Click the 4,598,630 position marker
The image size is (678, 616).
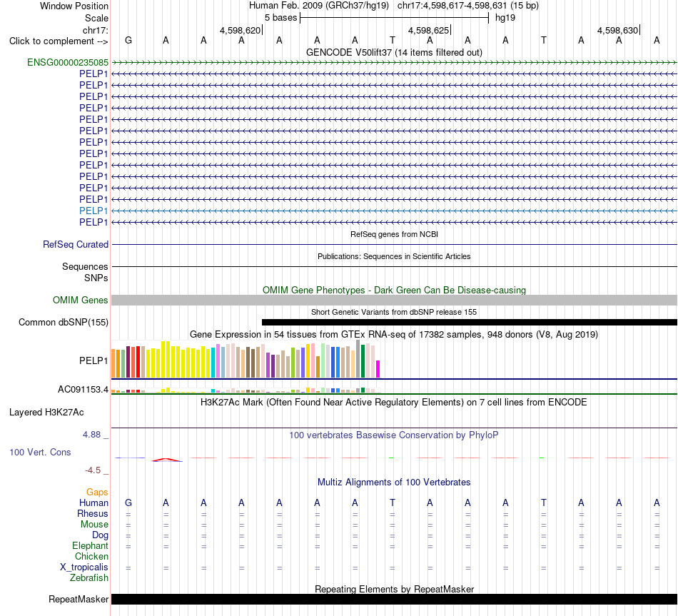[618, 30]
